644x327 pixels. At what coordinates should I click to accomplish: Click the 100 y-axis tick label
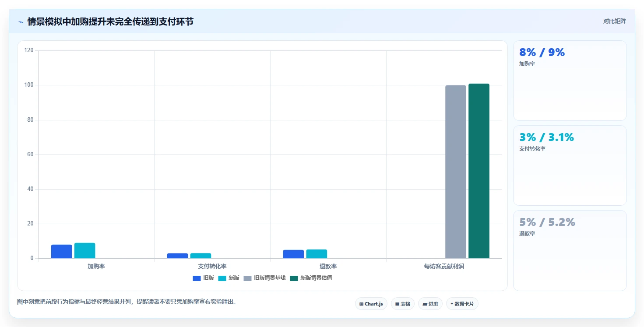[29, 85]
